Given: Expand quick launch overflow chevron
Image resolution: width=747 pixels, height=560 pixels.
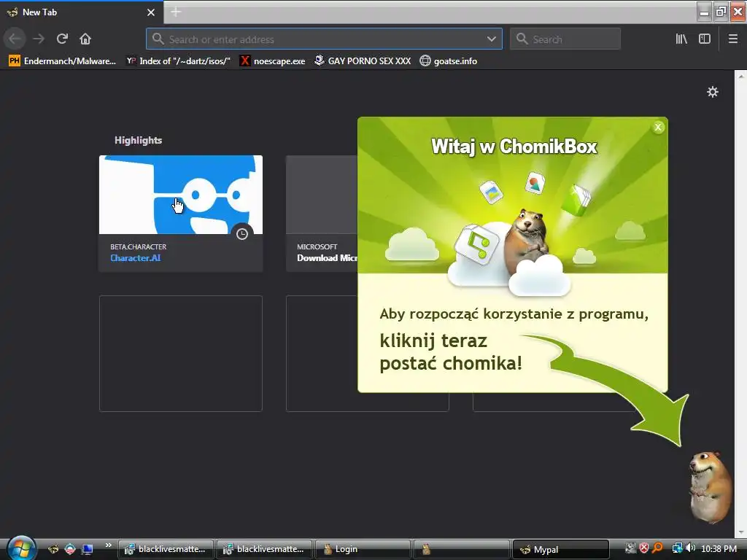Looking at the screenshot, I should point(109,545).
